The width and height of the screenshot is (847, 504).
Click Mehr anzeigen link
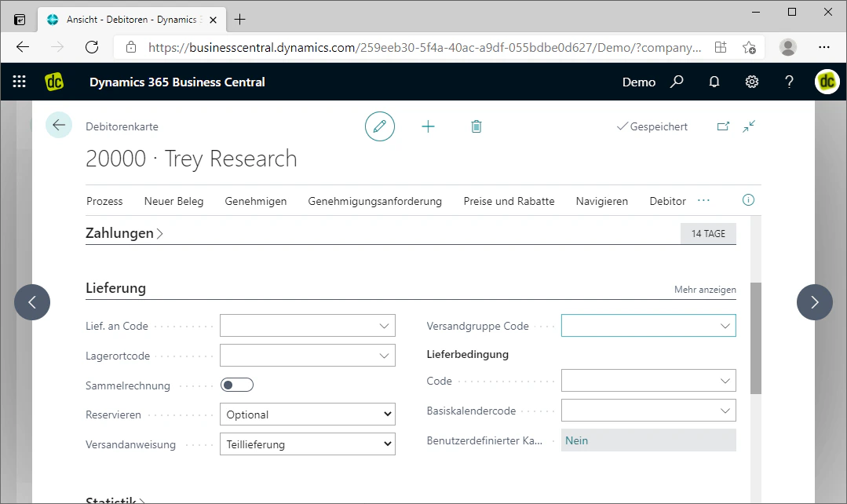click(x=705, y=290)
